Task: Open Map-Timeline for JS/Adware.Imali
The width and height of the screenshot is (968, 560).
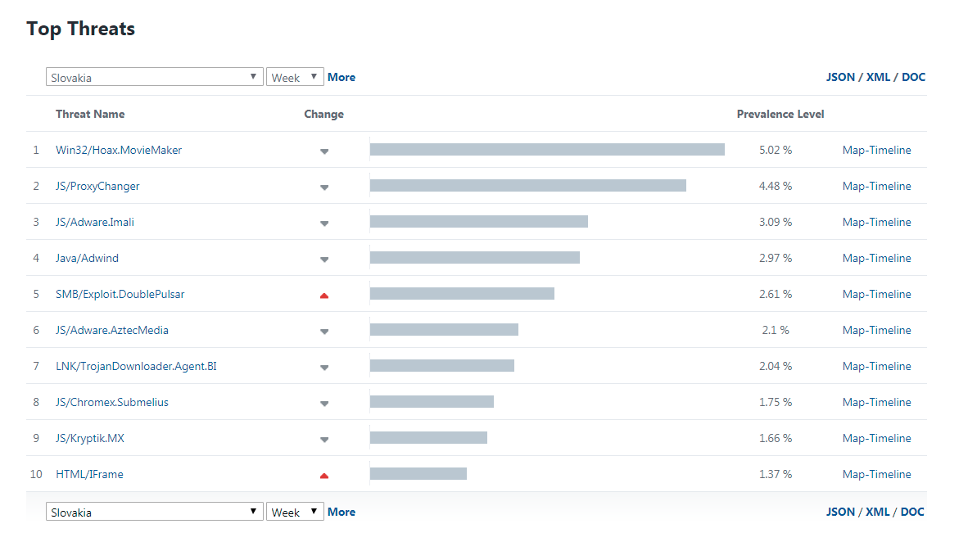Action: pyautogui.click(x=876, y=222)
